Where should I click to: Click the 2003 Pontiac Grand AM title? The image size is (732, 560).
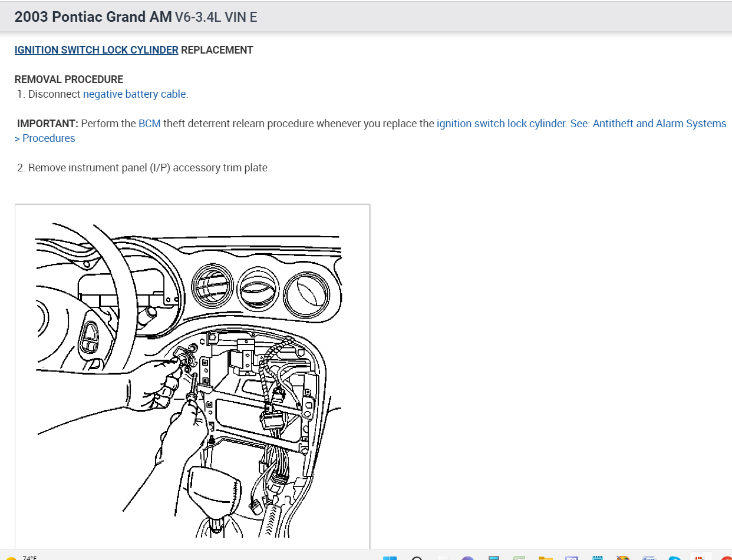tap(93, 17)
